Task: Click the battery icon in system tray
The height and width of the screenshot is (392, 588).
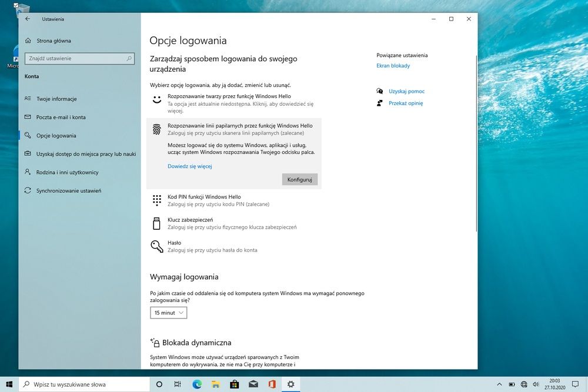Action: click(x=512, y=384)
